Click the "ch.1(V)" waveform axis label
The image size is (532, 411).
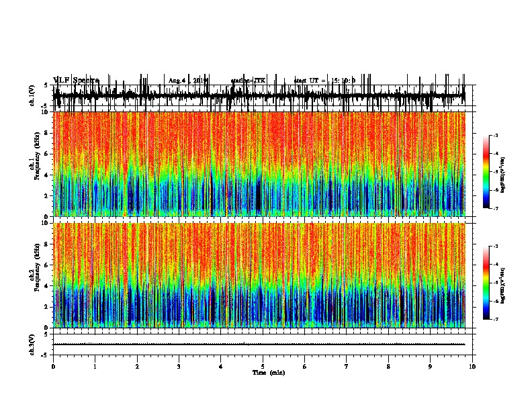click(x=32, y=95)
